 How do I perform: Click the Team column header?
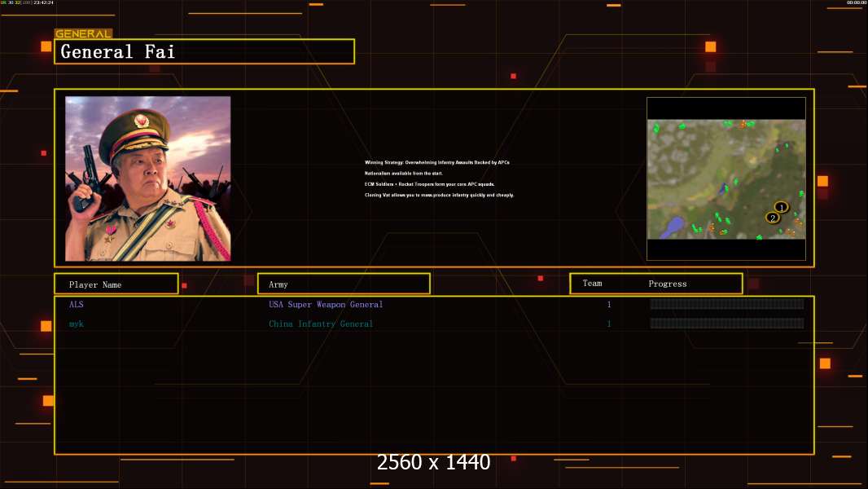coord(592,283)
